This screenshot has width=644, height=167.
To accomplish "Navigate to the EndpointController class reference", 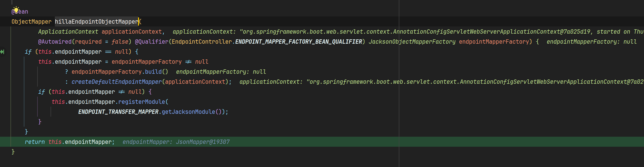I will (x=202, y=42).
